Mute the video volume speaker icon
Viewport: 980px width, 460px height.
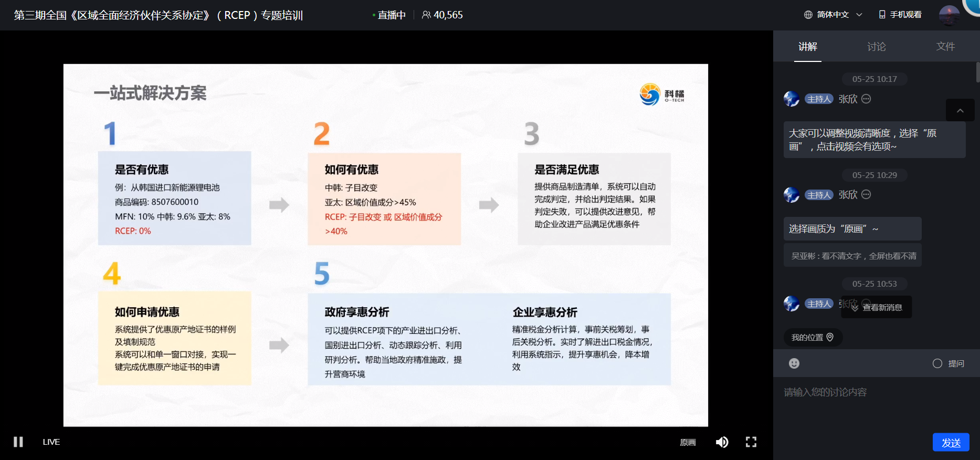722,442
